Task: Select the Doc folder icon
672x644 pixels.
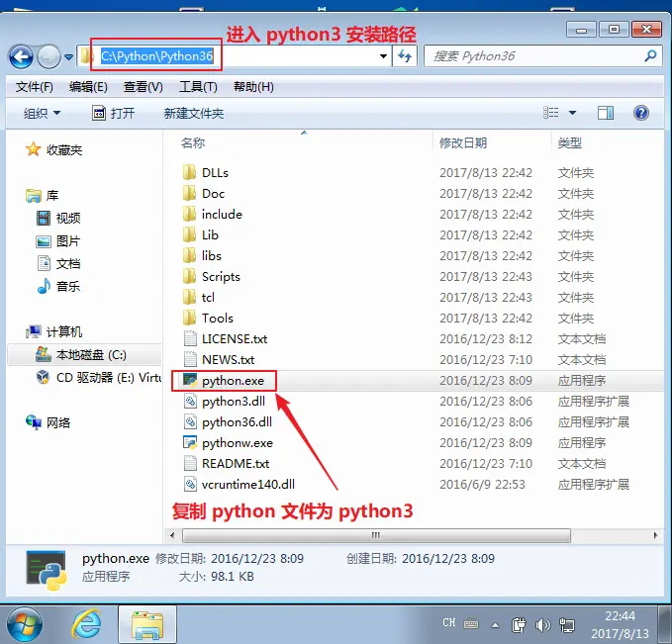Action: point(189,193)
